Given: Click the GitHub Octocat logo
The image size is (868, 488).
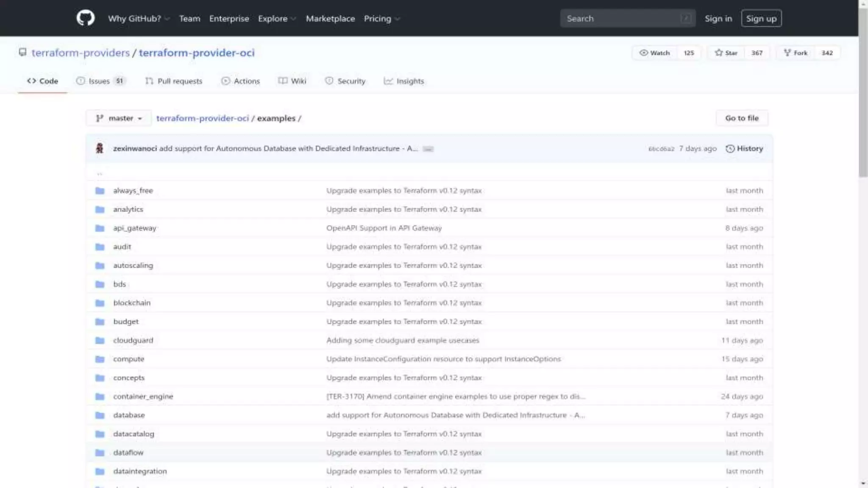Looking at the screenshot, I should (x=85, y=18).
